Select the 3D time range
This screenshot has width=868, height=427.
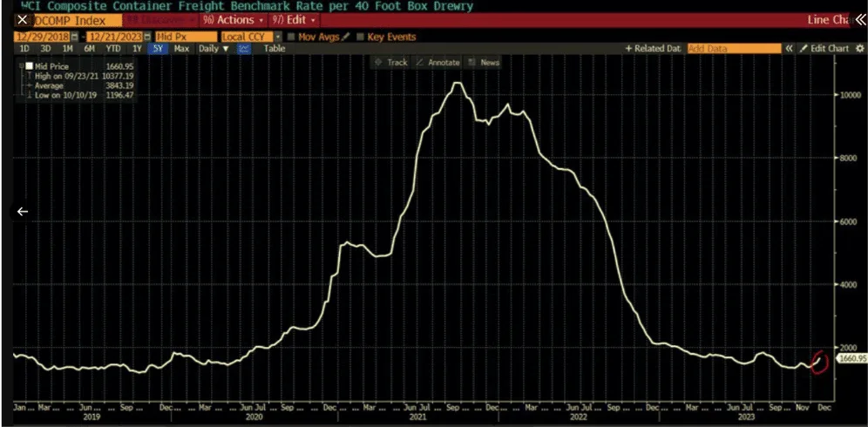pyautogui.click(x=45, y=49)
